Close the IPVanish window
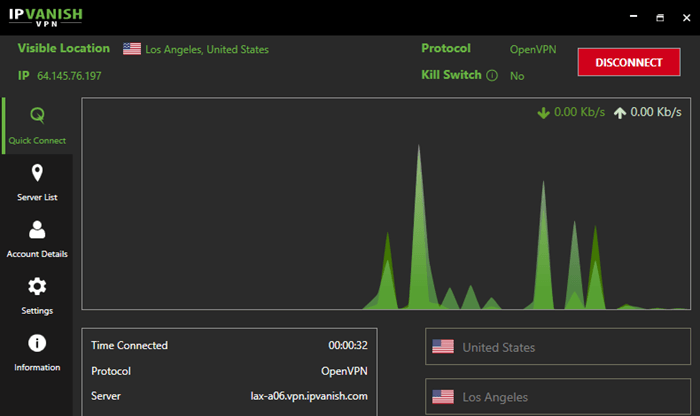 pyautogui.click(x=687, y=17)
